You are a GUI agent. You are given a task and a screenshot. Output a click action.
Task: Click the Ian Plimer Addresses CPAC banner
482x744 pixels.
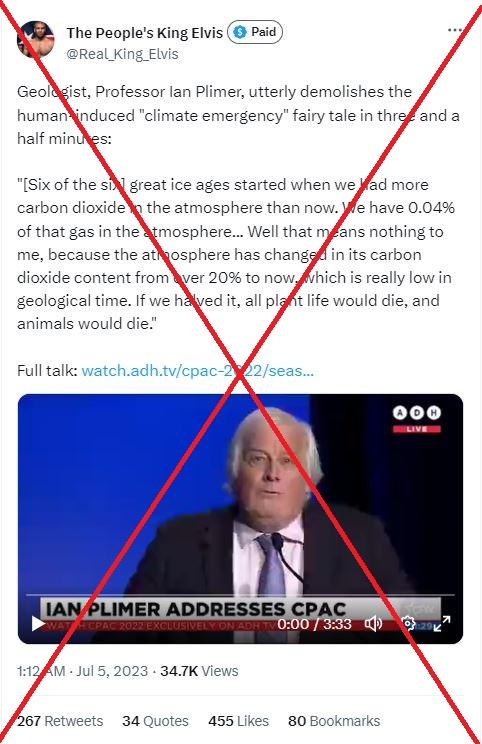tap(195, 609)
